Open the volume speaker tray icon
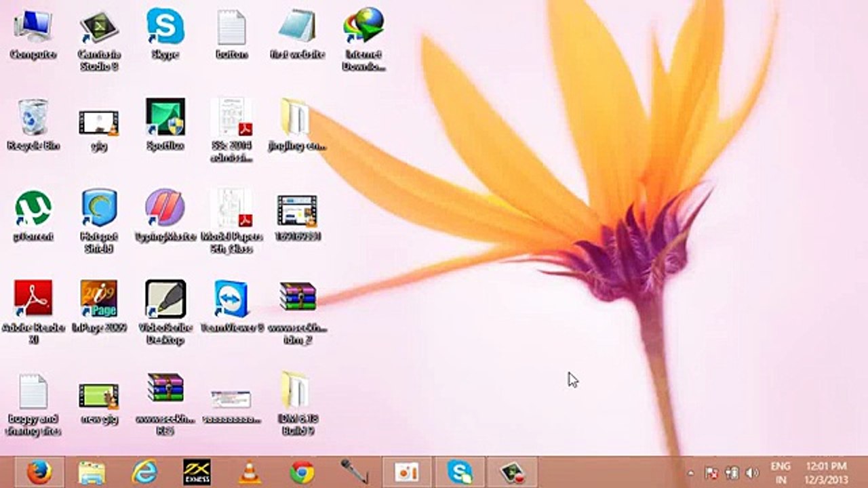Screen dimensions: 868x488 pos(751,472)
